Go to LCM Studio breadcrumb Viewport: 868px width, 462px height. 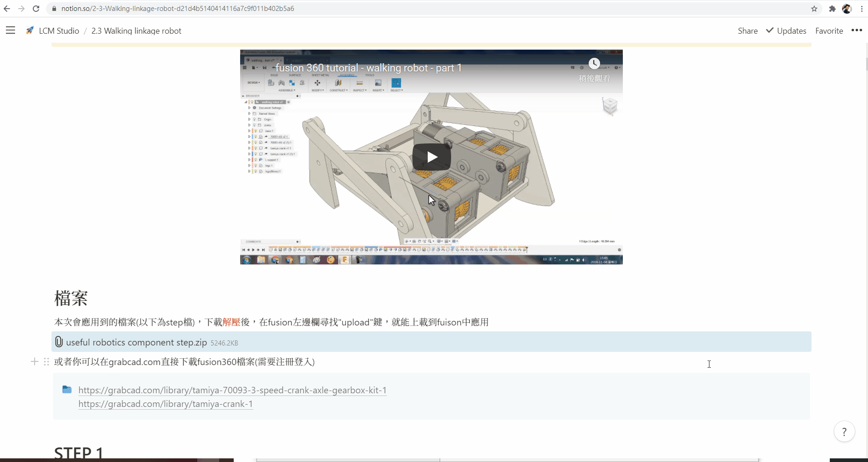click(x=59, y=31)
